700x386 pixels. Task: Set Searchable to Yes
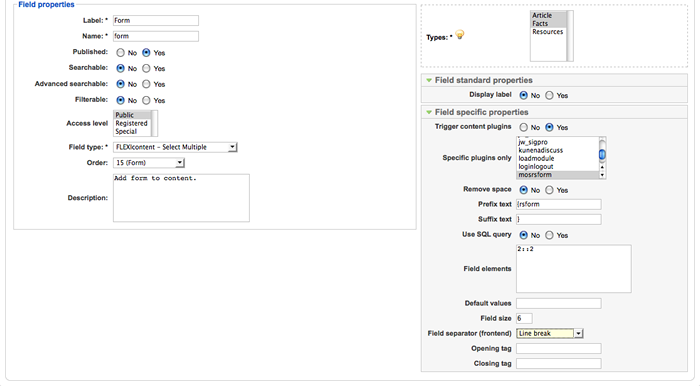tap(146, 68)
